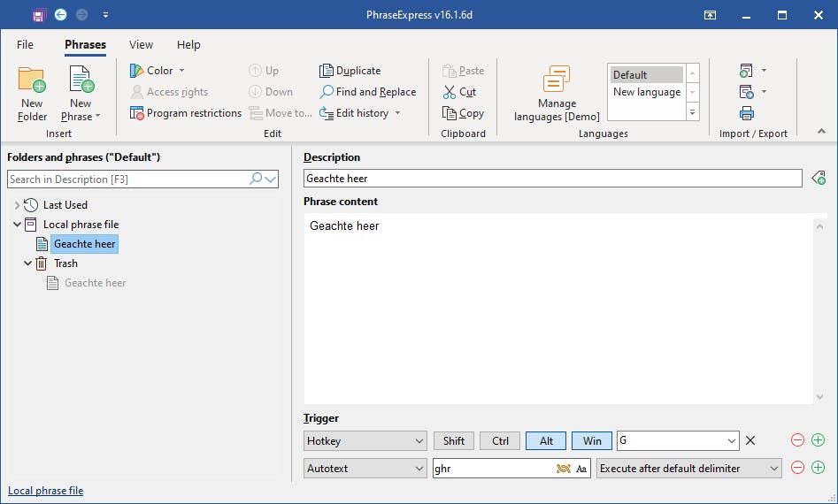
Task: Remove the Autotext trigger with red minus
Action: point(797,469)
